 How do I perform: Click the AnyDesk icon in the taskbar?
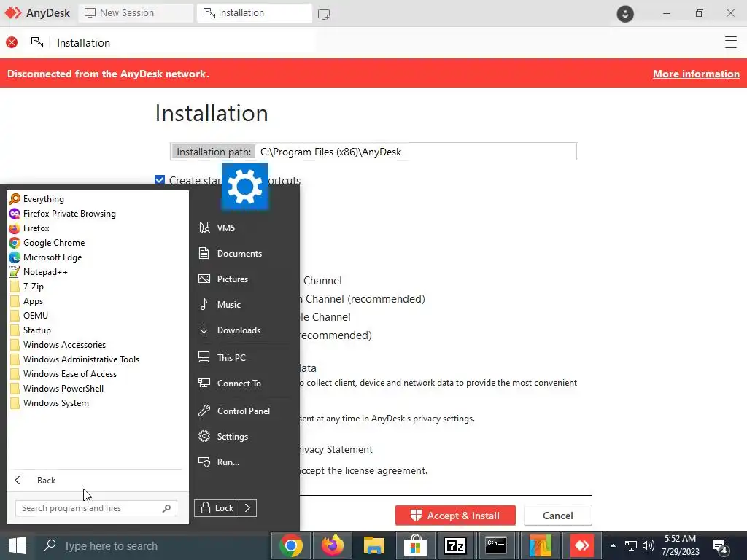(581, 545)
